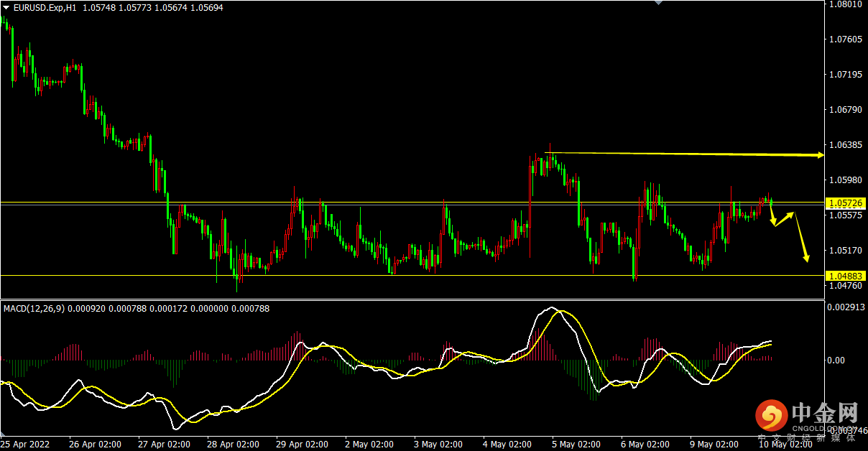Click the 1.08010 price scale label
The image size is (868, 451).
[x=845, y=4]
